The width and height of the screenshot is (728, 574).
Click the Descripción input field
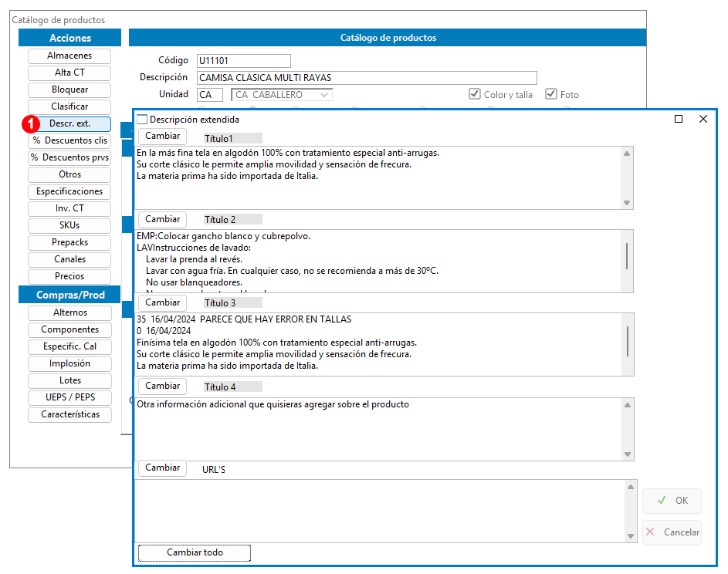tap(367, 77)
